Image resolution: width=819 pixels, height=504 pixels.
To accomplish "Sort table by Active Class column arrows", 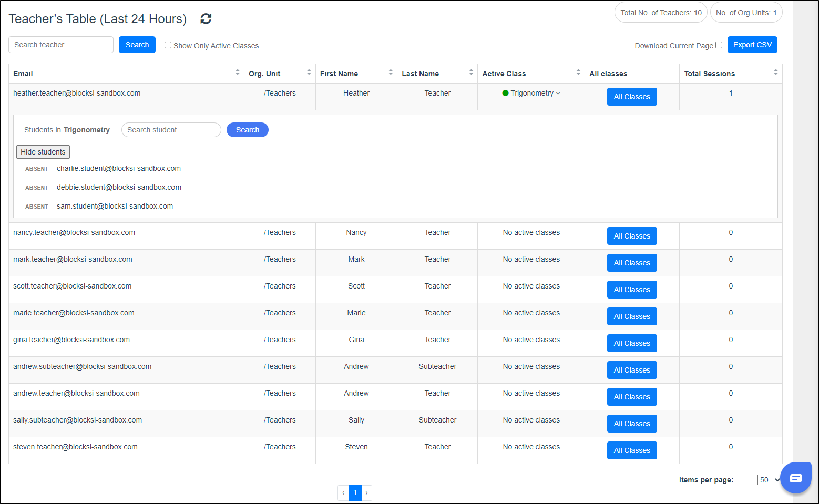I will tap(578, 73).
